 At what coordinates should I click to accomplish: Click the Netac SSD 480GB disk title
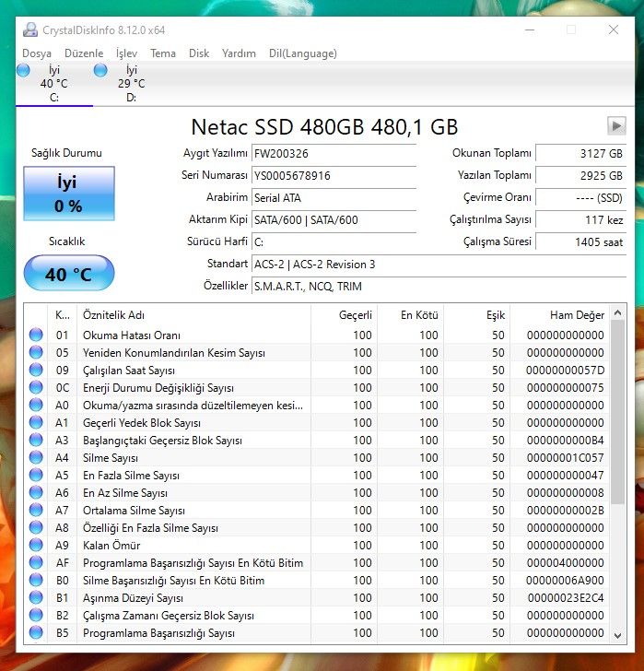click(x=324, y=127)
